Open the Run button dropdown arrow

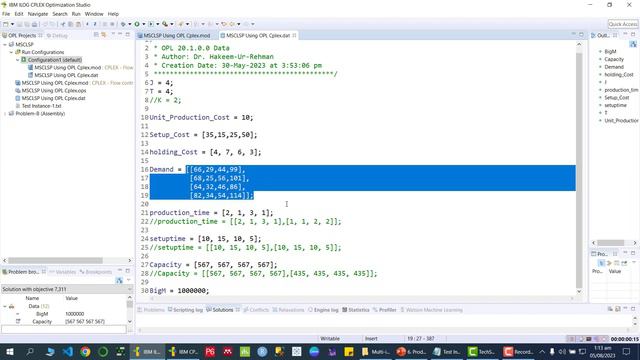[143, 24]
